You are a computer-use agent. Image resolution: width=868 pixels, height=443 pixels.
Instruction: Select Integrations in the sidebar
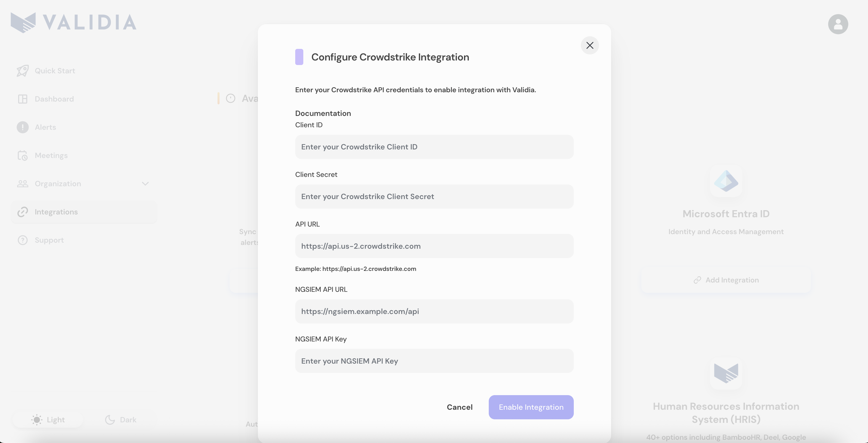(x=56, y=212)
